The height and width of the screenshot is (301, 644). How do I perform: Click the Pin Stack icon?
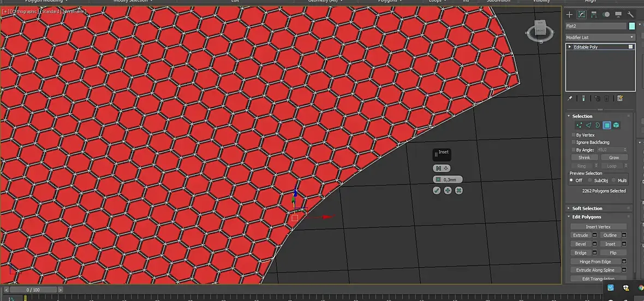point(570,98)
